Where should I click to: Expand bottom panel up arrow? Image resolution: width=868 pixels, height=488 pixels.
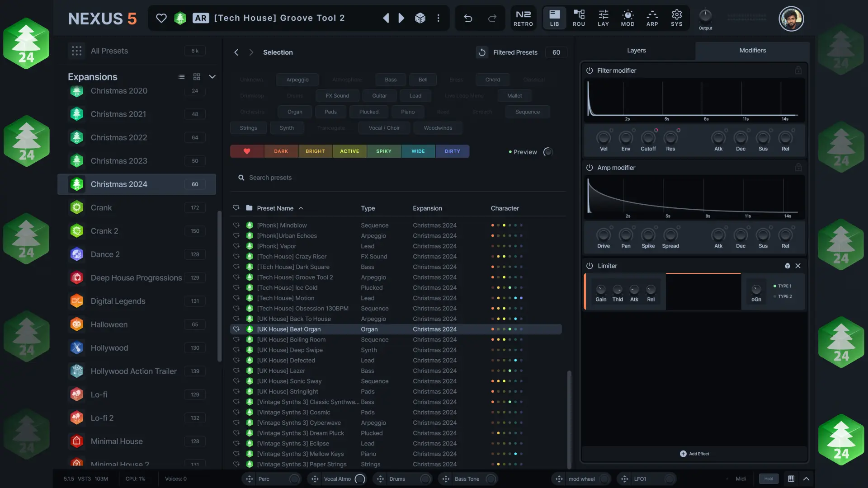point(806,479)
